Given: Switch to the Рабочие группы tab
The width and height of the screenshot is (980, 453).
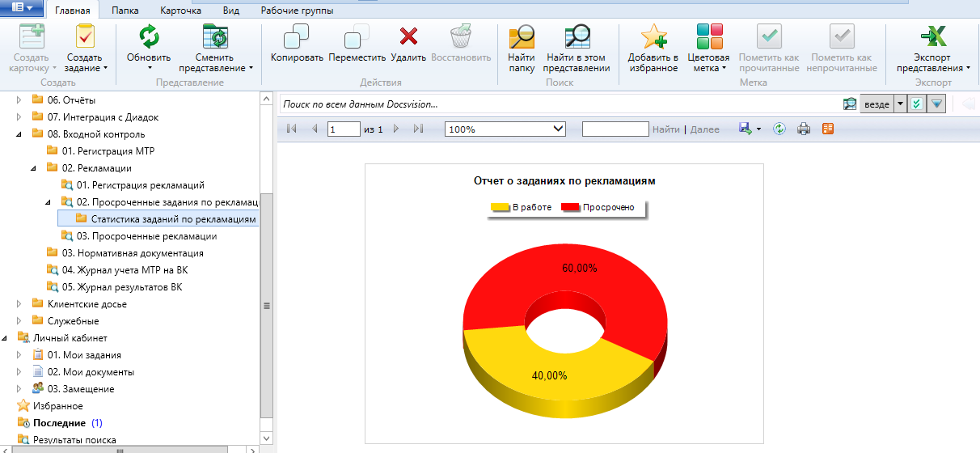Looking at the screenshot, I should tap(297, 11).
